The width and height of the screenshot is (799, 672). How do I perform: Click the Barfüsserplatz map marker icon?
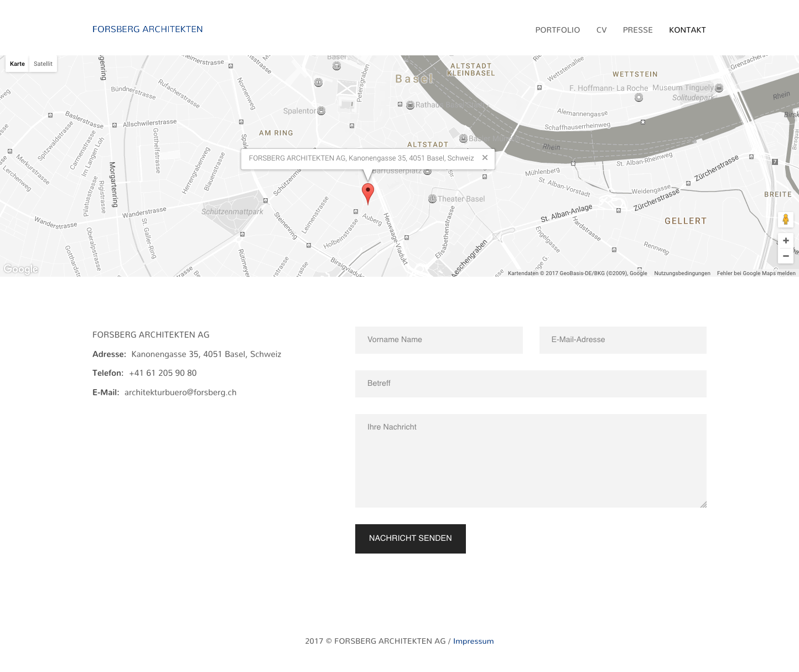pos(427,171)
